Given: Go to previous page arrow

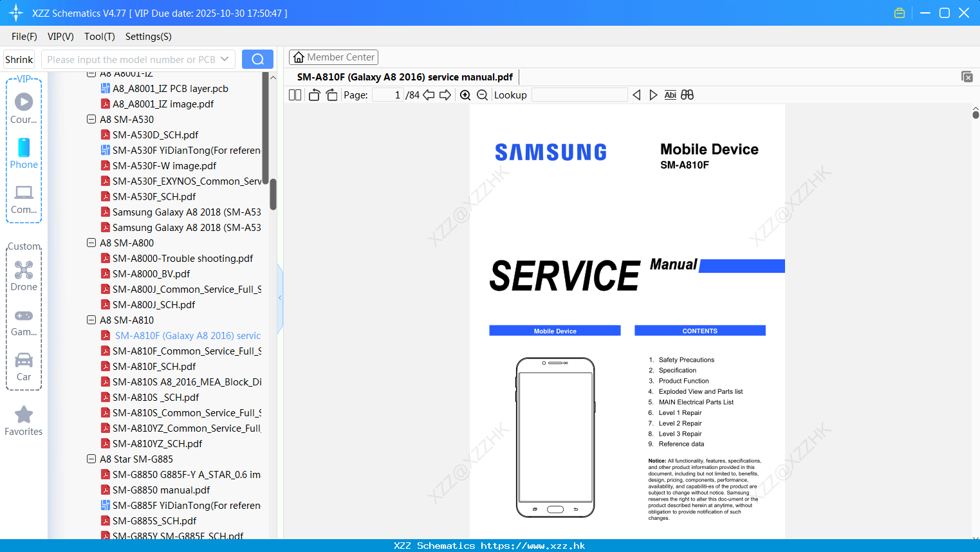Looking at the screenshot, I should [429, 95].
